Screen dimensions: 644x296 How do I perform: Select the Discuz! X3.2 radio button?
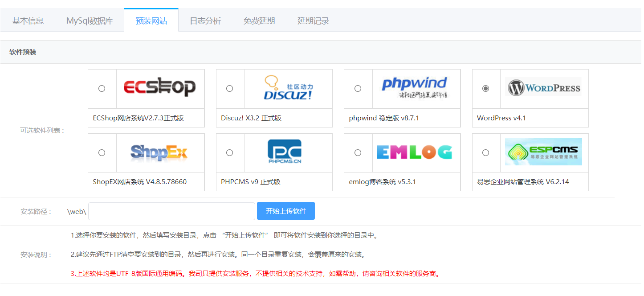pos(229,88)
